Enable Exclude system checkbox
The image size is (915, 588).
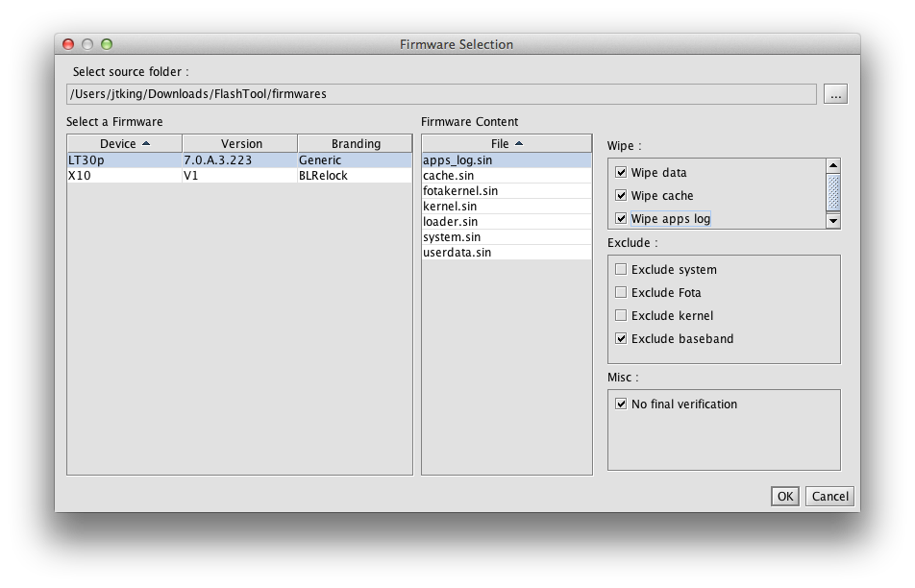coord(621,269)
